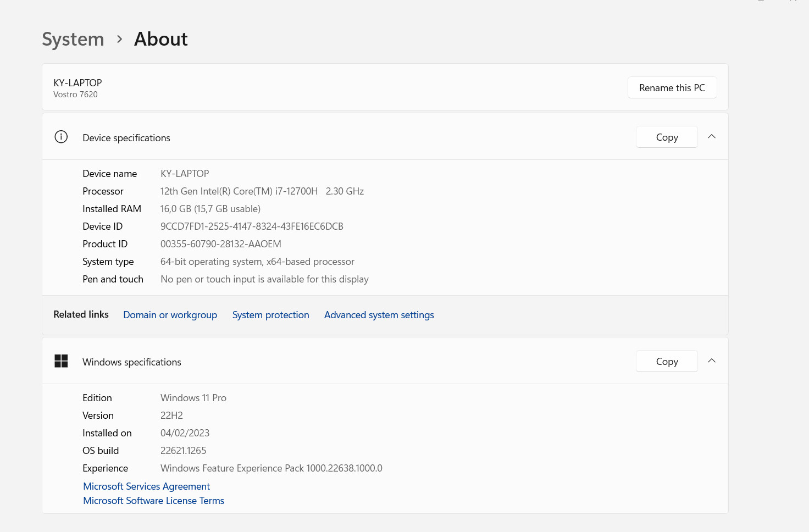Open the System protection link

pos(270,315)
